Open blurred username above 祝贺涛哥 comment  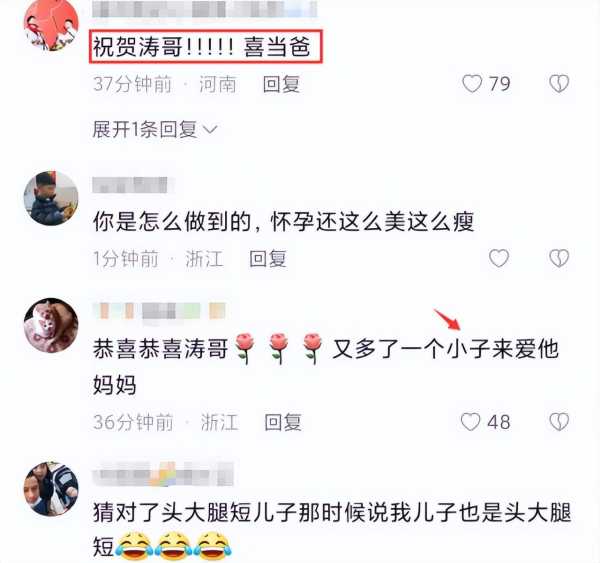pyautogui.click(x=205, y=10)
